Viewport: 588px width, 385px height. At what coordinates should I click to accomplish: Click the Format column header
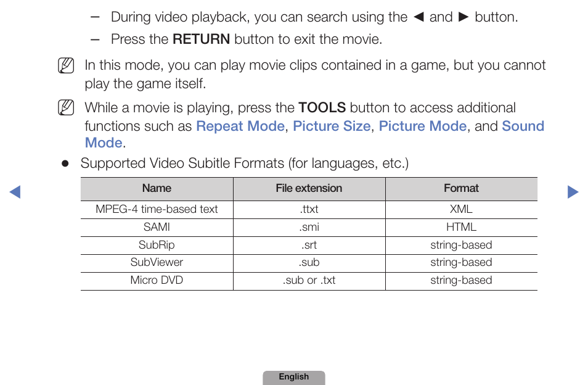(x=461, y=189)
